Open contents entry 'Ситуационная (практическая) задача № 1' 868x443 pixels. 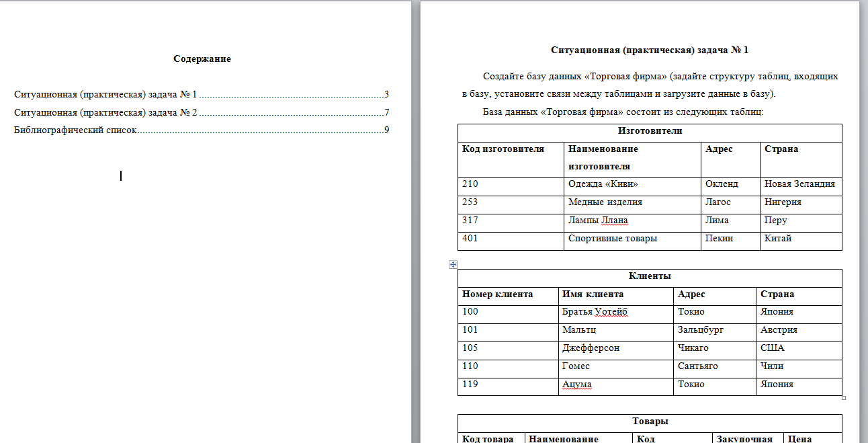[202, 94]
